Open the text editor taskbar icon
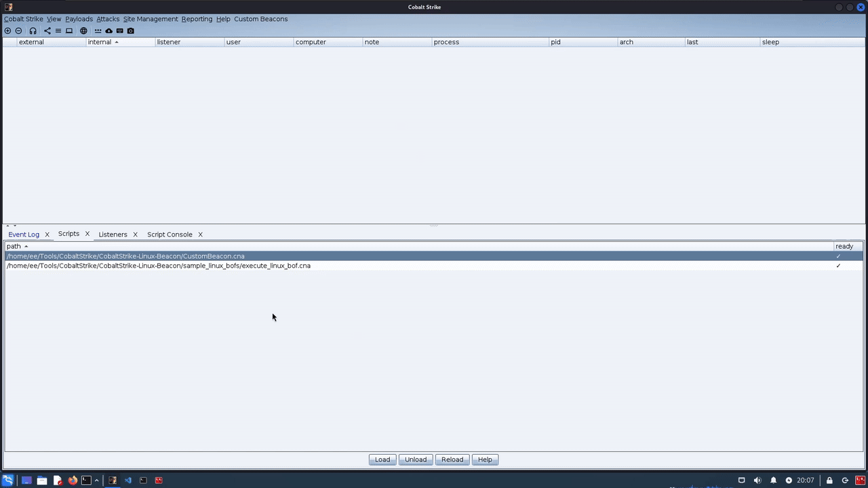 click(x=57, y=481)
